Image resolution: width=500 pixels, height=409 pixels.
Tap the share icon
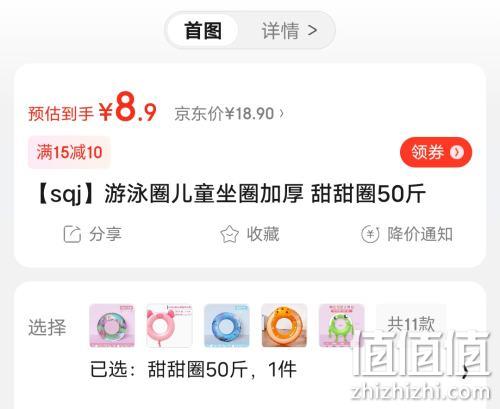click(72, 234)
